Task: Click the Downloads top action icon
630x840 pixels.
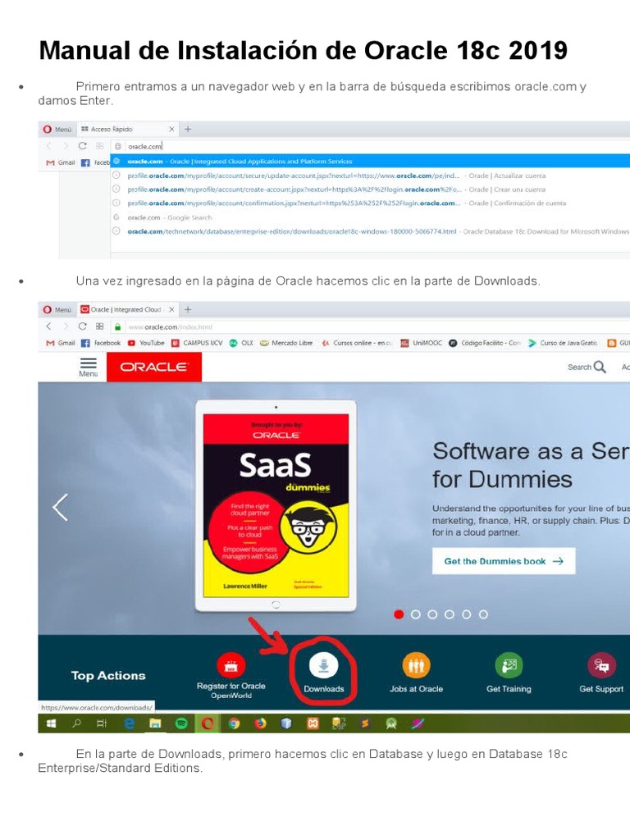Action: point(323,666)
